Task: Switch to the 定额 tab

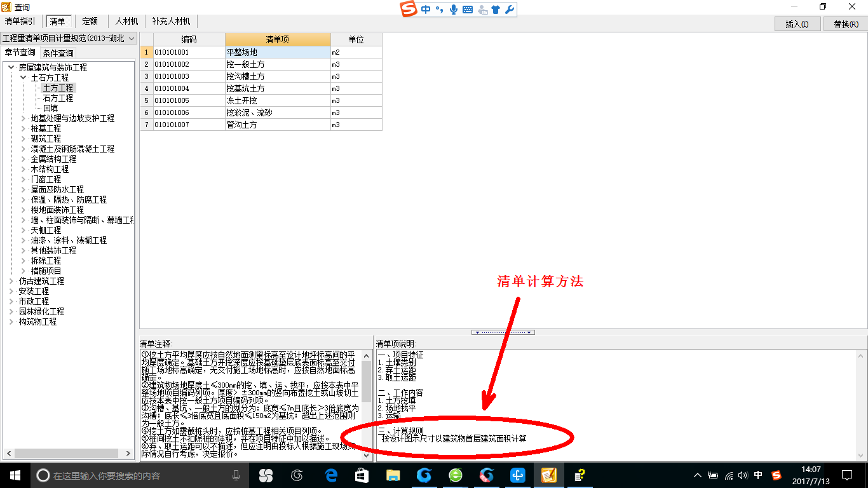Action: tap(90, 22)
